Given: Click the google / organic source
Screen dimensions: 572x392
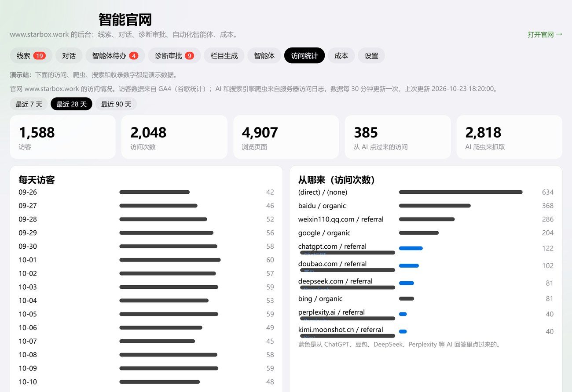Looking at the screenshot, I should (324, 233).
